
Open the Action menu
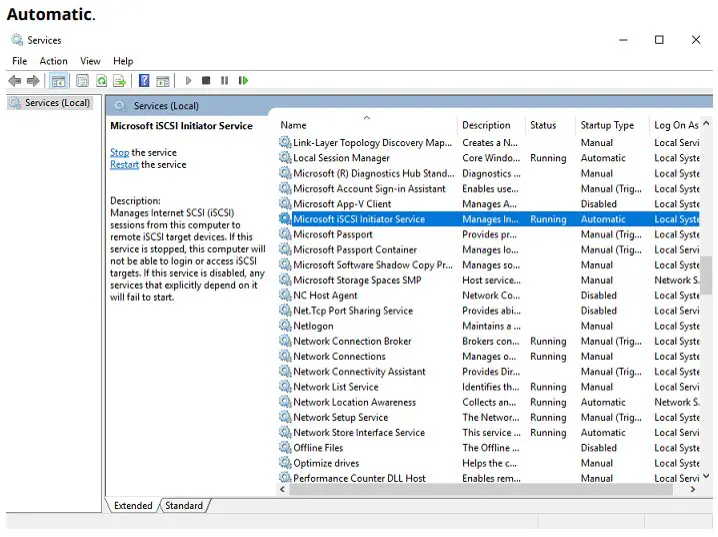click(x=53, y=61)
